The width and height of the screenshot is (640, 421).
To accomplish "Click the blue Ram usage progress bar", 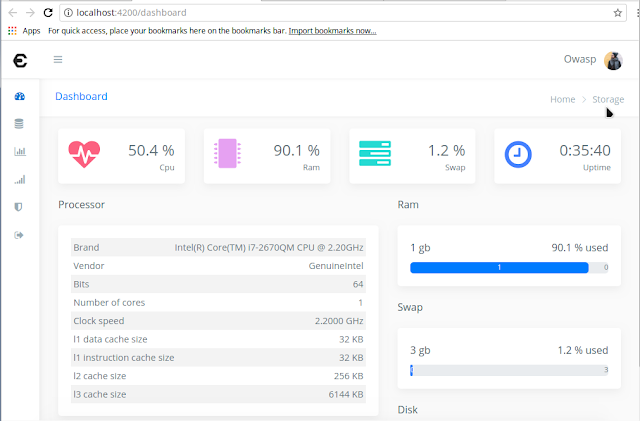I will tap(499, 267).
